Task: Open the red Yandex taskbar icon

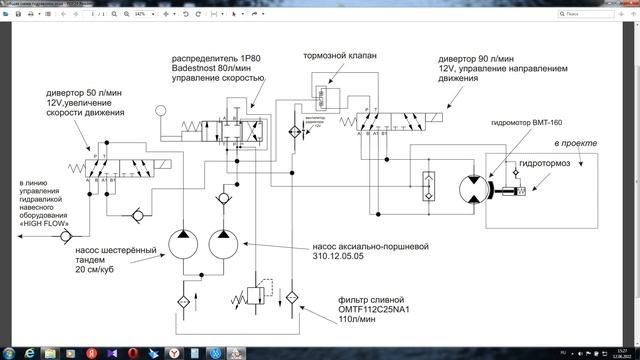Action: [x=91, y=353]
